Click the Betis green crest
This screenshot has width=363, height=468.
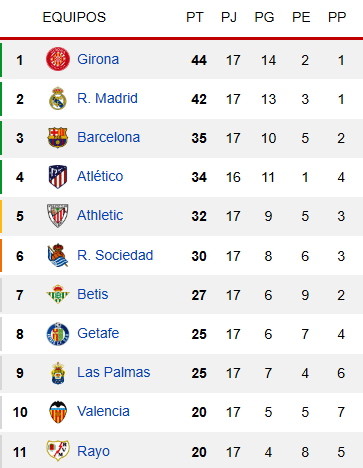click(x=58, y=294)
